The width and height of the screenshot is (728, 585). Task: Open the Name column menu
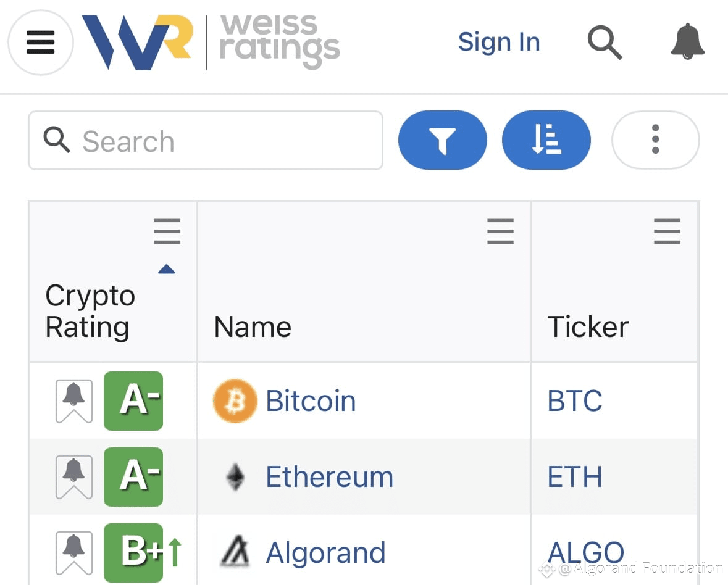[x=500, y=231]
